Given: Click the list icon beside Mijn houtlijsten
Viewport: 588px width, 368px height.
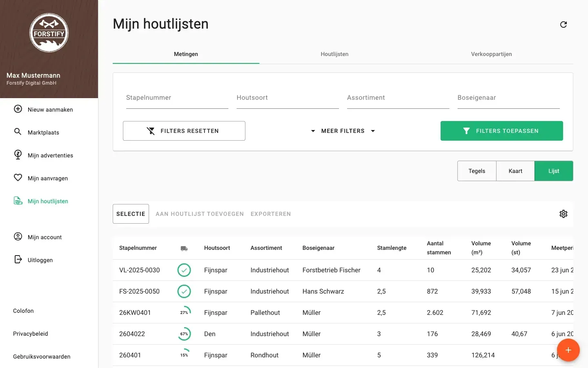Looking at the screenshot, I should click(x=18, y=201).
